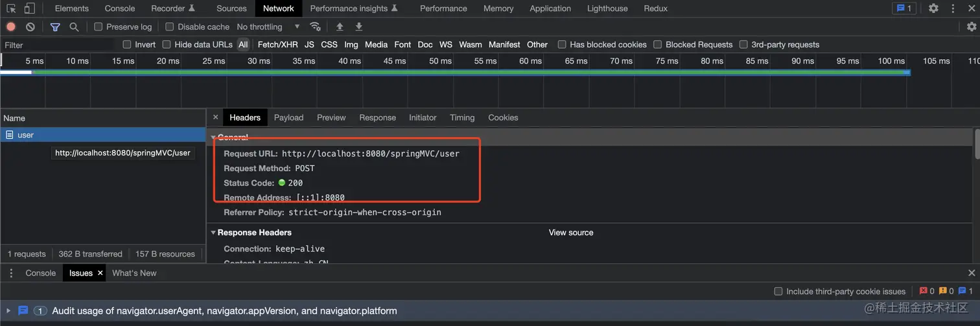Close the request details pane
980x326 pixels.
coord(216,117)
